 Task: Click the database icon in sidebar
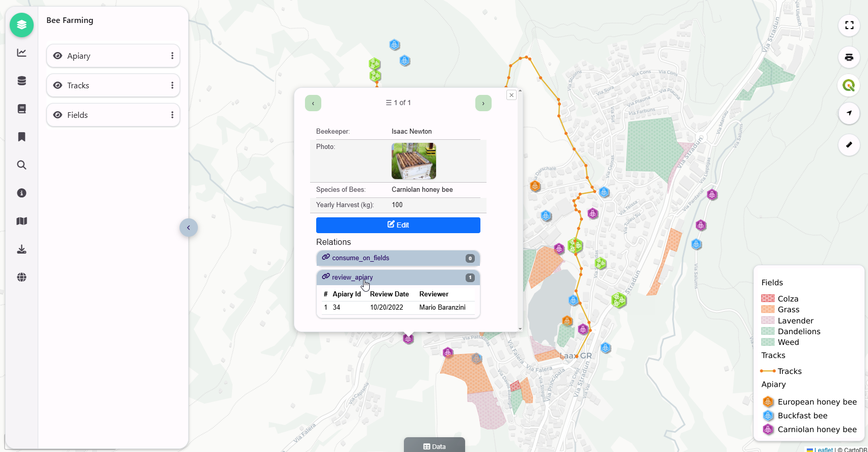[21, 81]
